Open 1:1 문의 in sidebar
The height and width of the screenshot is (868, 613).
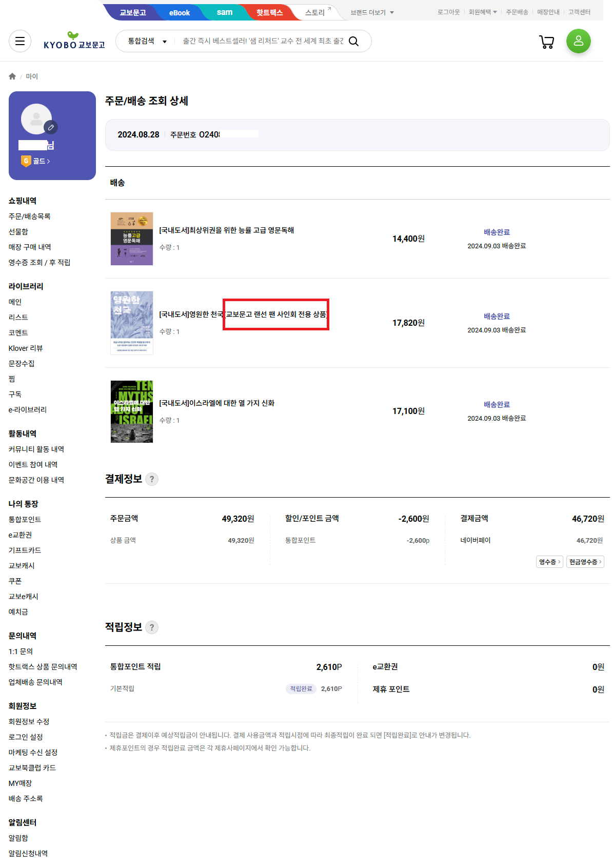pos(21,652)
